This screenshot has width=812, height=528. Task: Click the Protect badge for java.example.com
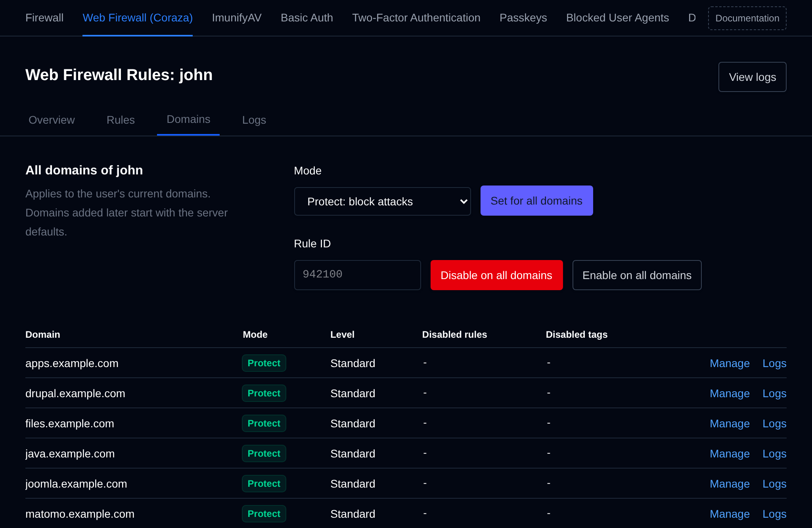coord(264,453)
